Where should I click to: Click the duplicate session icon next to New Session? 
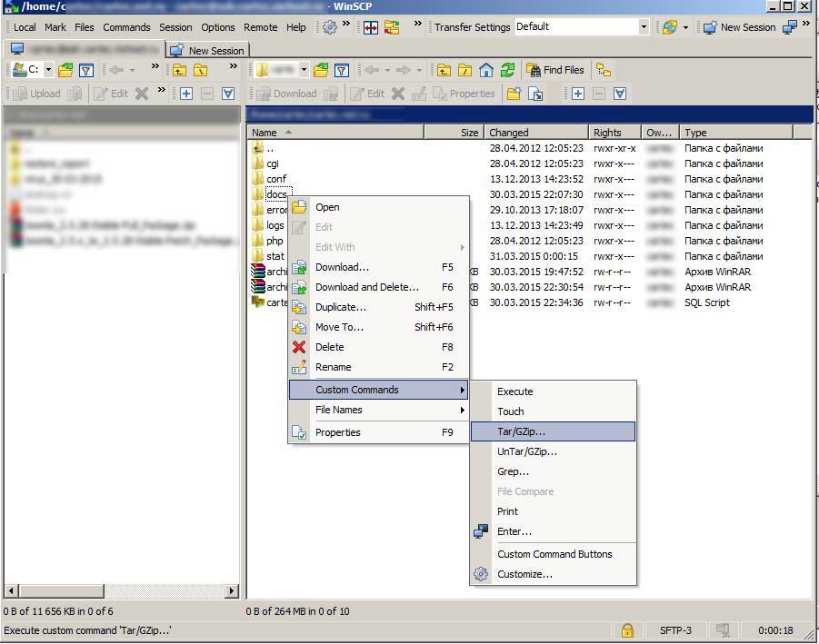[x=790, y=27]
